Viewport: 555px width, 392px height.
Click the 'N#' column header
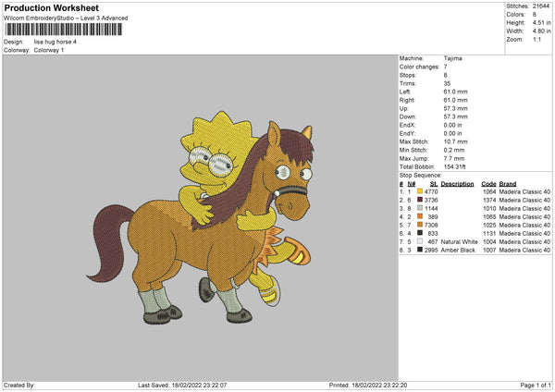[412, 184]
